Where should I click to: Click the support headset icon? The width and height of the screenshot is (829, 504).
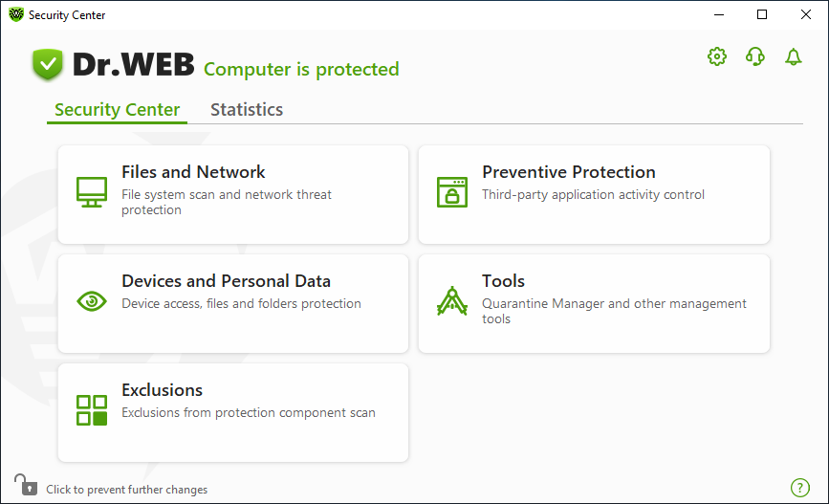[755, 56]
